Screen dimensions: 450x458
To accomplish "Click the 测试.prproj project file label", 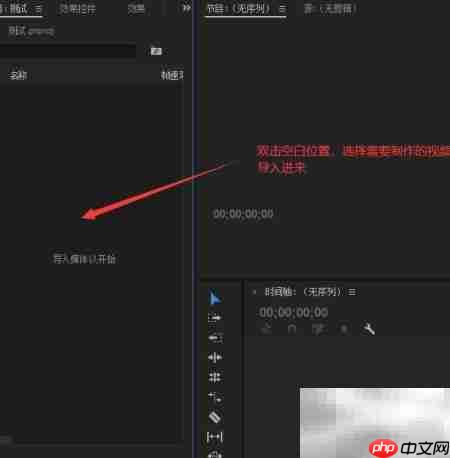I will (x=31, y=31).
